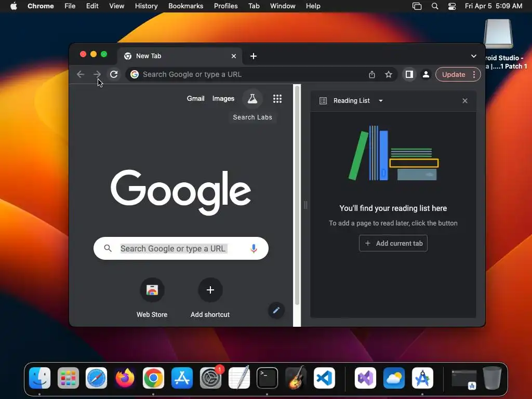Select the New Tab tab
Viewport: 532px width, 399px height.
tap(180, 56)
